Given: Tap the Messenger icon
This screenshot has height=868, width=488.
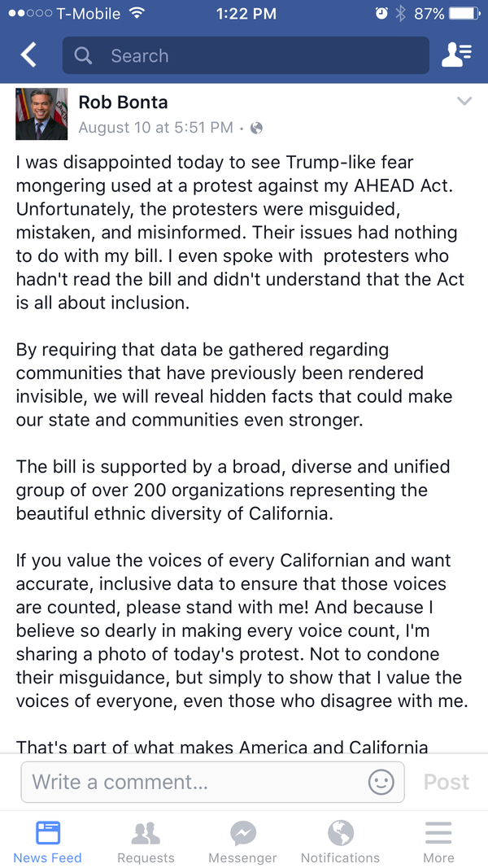Looking at the screenshot, I should [x=242, y=833].
